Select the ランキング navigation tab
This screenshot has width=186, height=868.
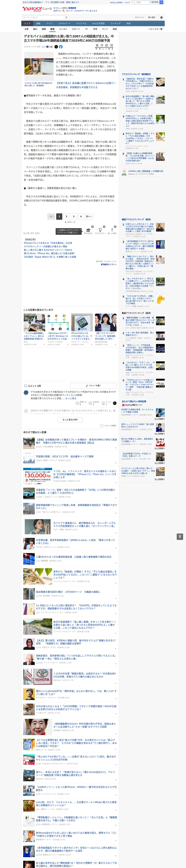click(x=115, y=24)
